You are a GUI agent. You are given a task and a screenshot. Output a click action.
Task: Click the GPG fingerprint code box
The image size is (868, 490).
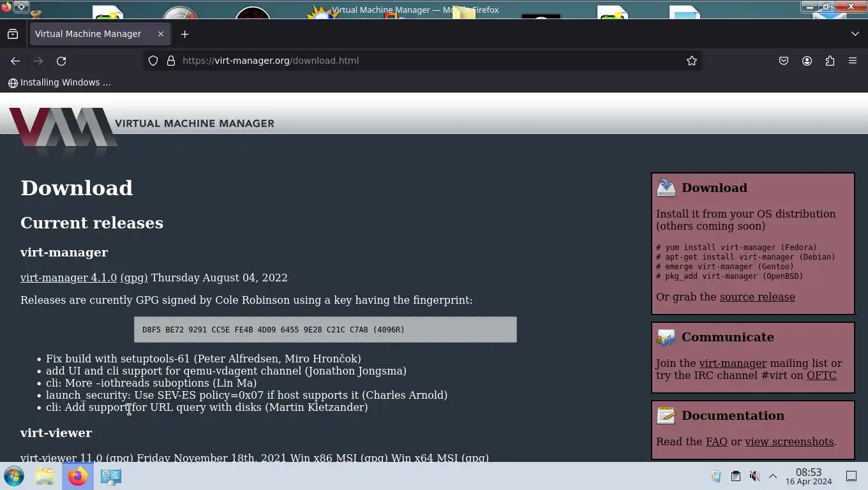(x=325, y=330)
